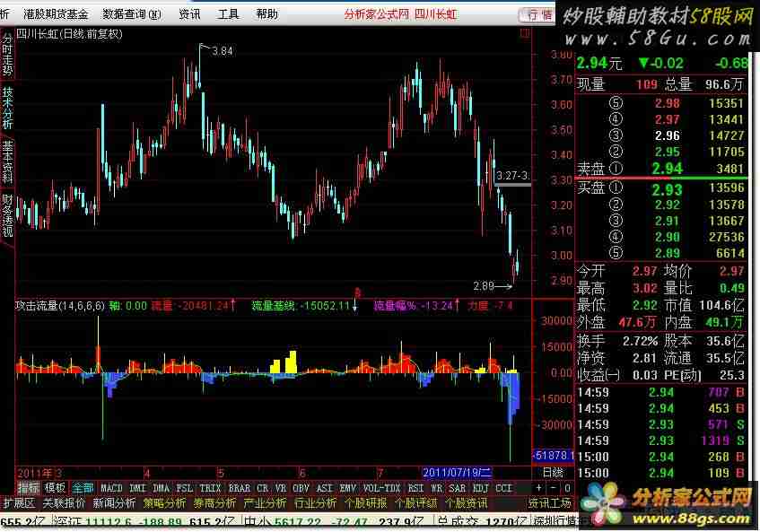Open the 个股资讯 link

(x=467, y=503)
